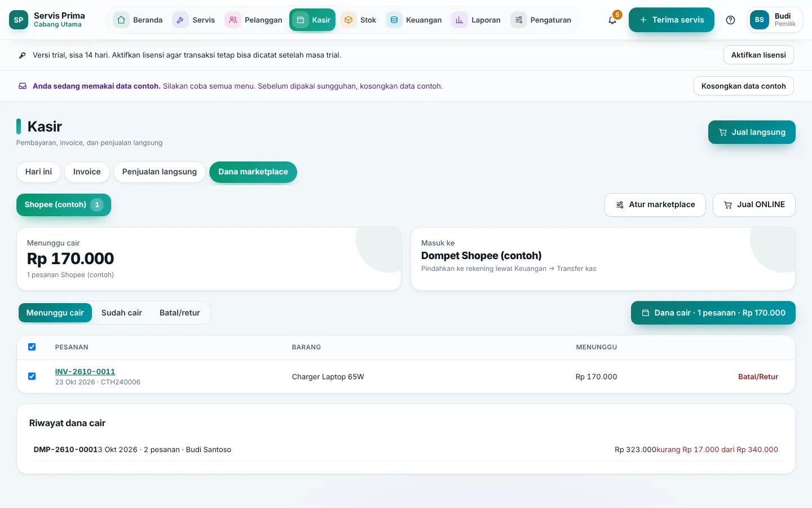
Task: Click the "1 pesanan Shopee (contoh)" caption
Action: coord(70,275)
